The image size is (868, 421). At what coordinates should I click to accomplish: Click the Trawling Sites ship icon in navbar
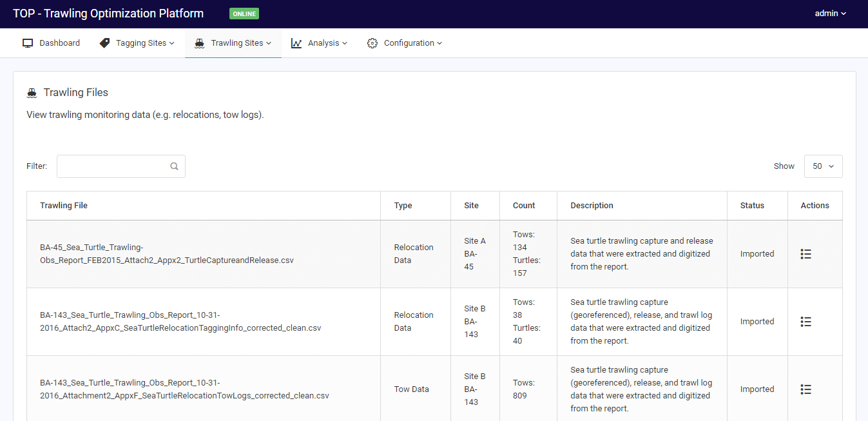tap(200, 43)
